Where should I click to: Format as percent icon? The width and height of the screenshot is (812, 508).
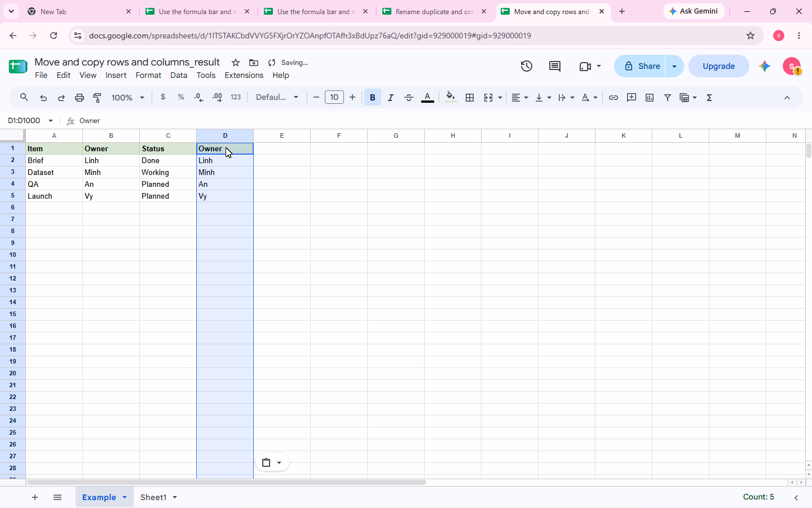point(181,97)
